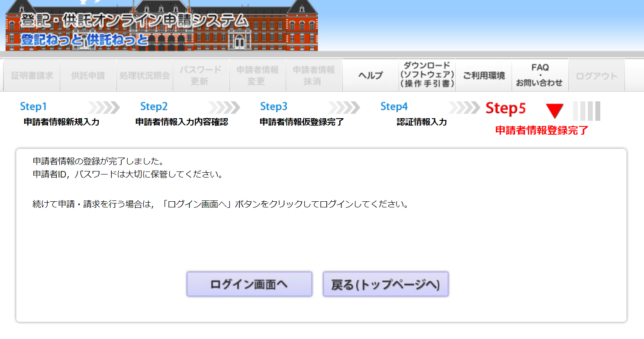Open ダウンロード (ソフトウェア) menu item
Image resolution: width=644 pixels, height=339 pixels.
click(x=427, y=75)
